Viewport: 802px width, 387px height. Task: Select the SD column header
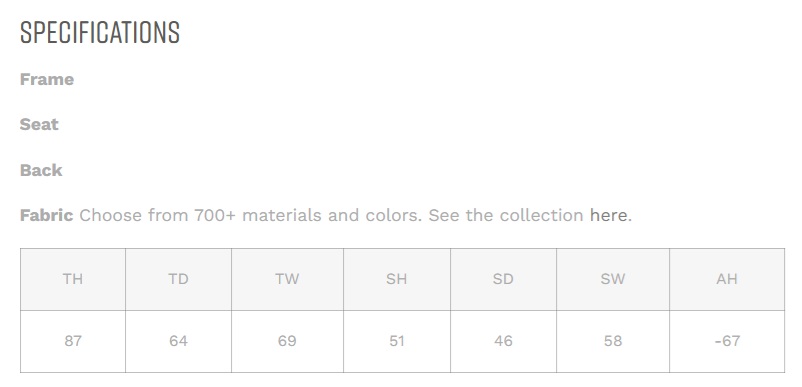tap(503, 279)
